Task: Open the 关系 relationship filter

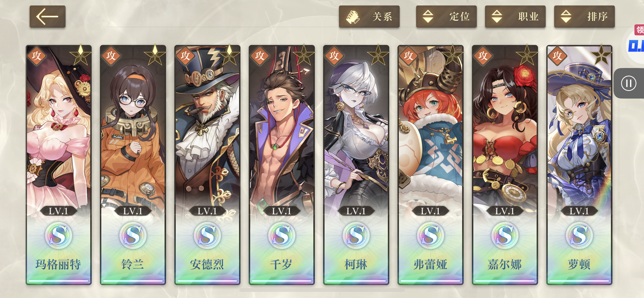Action: pyautogui.click(x=369, y=17)
